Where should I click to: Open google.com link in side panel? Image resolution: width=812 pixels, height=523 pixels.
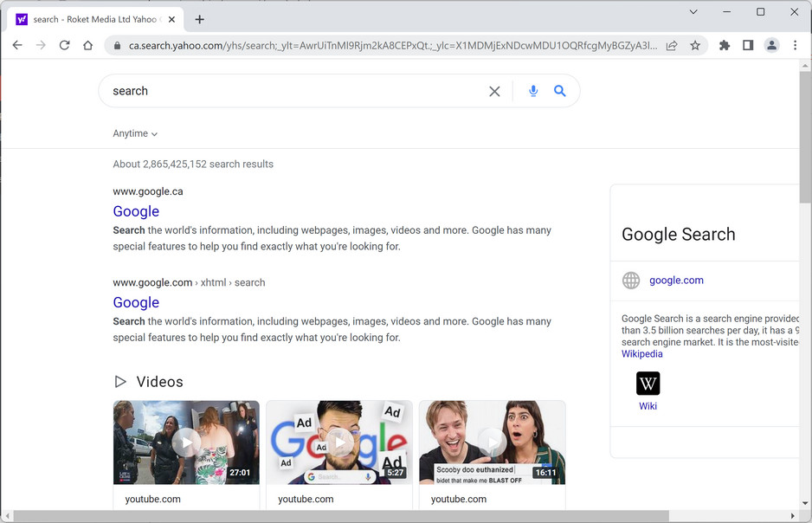point(676,281)
